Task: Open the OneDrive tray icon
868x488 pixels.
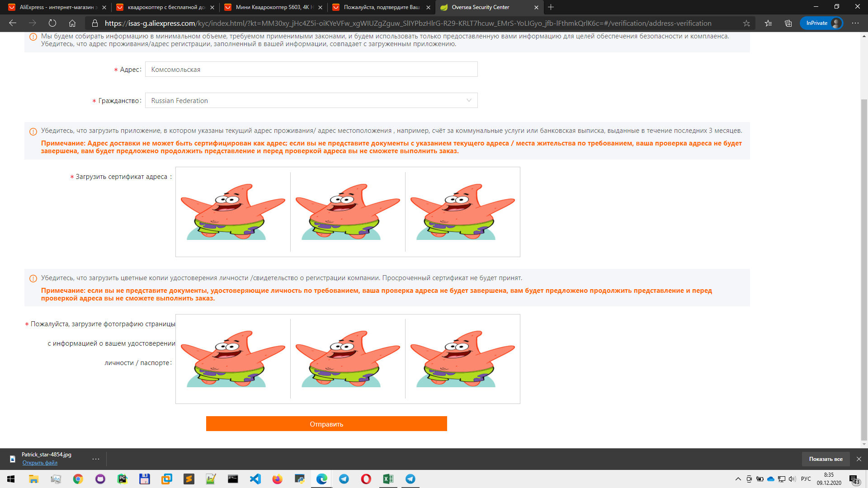Action: [771, 479]
